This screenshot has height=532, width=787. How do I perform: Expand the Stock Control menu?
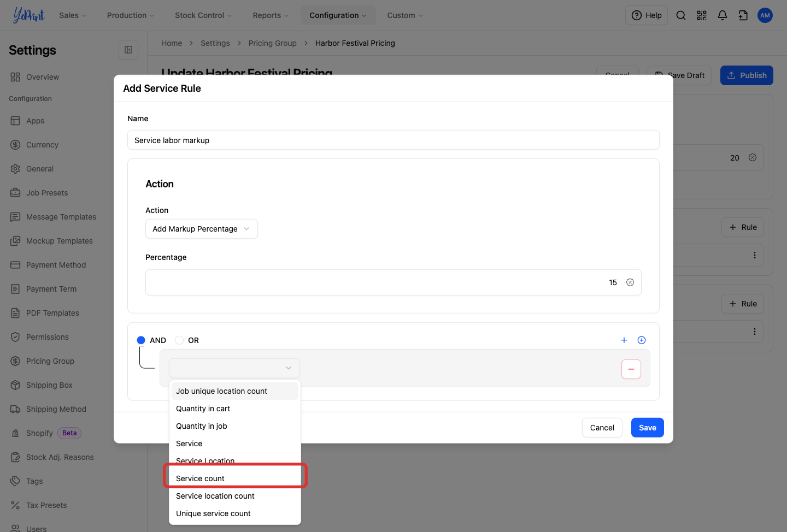tap(203, 15)
